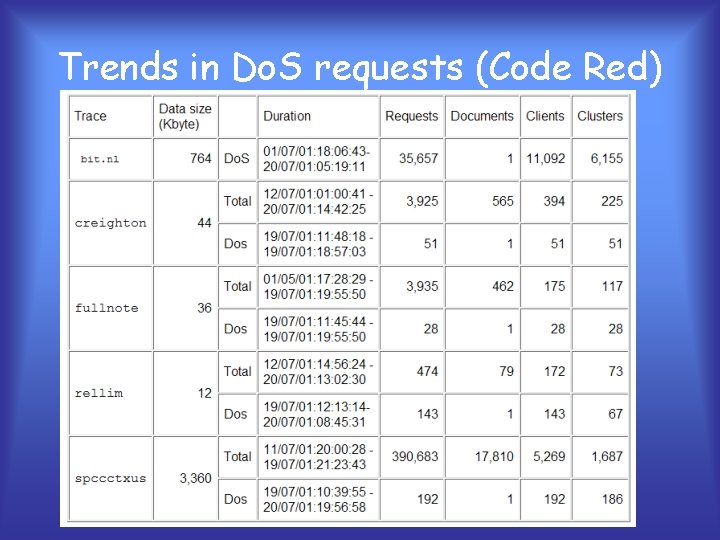Click the 'Clients' column header
This screenshot has height=540, width=720.
(545, 116)
